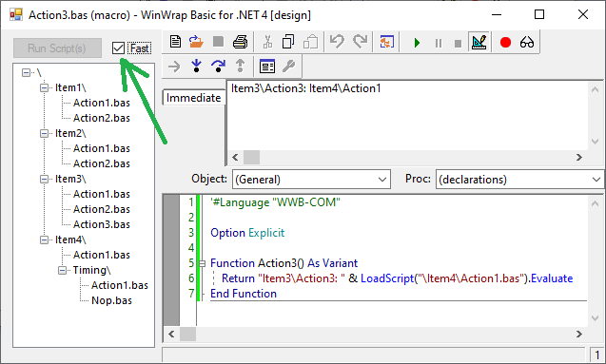This screenshot has height=364, width=606.
Task: Select Action2.bas under Item1
Action: [x=101, y=118]
